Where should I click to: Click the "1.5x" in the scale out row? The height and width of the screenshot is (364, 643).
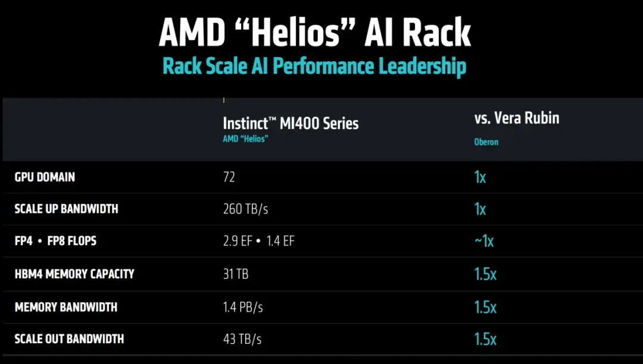click(485, 339)
